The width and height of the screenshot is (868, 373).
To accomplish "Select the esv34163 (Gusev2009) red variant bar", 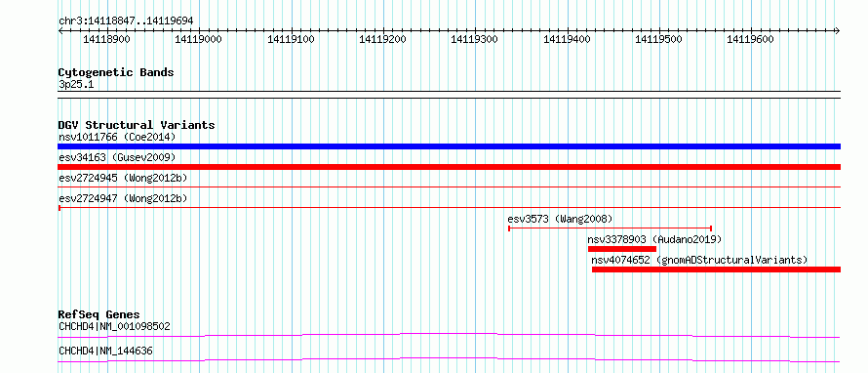I will point(449,167).
